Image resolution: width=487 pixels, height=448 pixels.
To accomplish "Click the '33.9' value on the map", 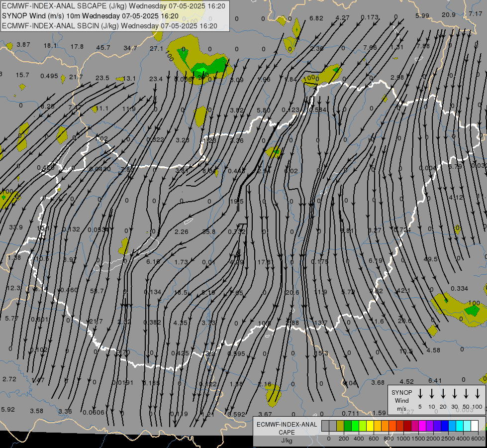I will tap(16, 227).
